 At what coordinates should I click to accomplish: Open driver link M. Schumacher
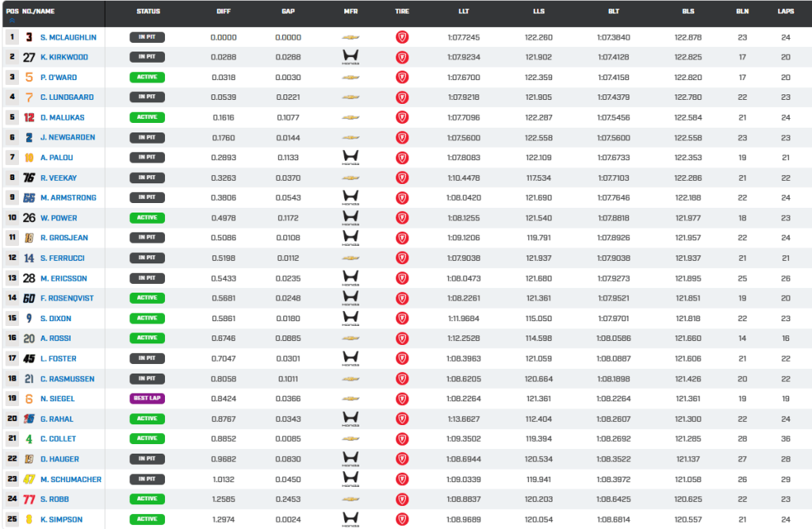[71, 479]
